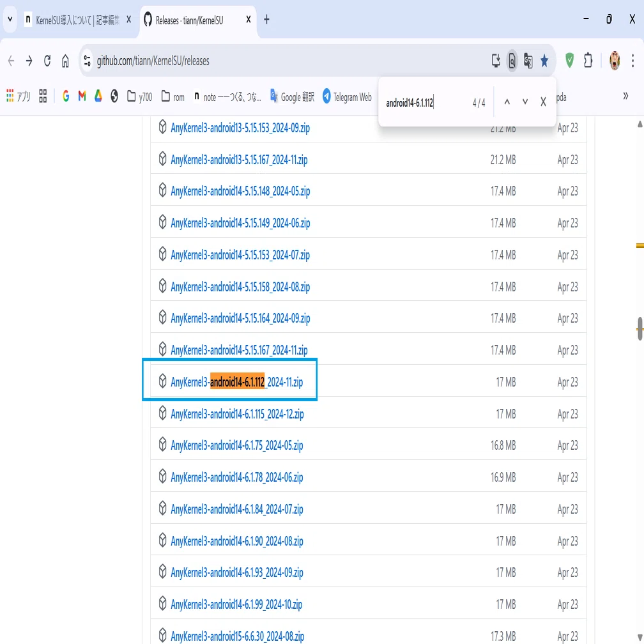Image resolution: width=644 pixels, height=644 pixels.
Task: Click package icon beside android14-6.1.75 zip
Action: (x=162, y=445)
